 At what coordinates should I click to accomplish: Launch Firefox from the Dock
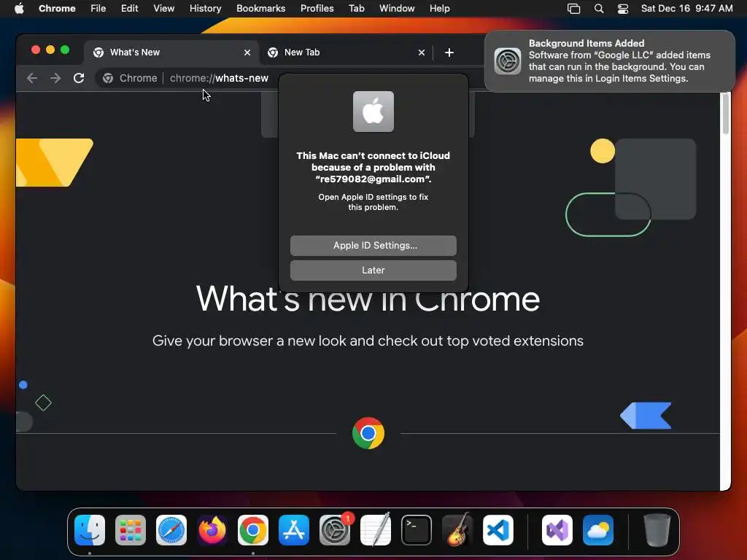point(212,530)
